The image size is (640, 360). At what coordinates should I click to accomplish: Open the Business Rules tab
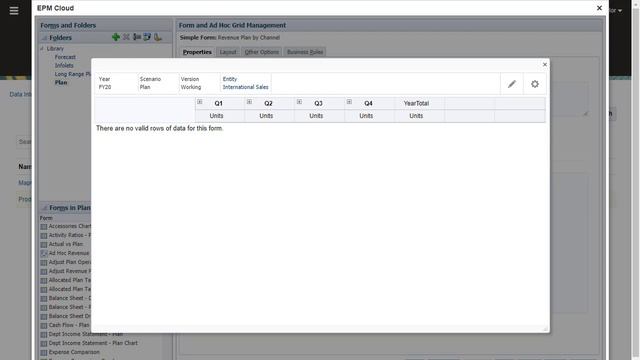click(305, 52)
